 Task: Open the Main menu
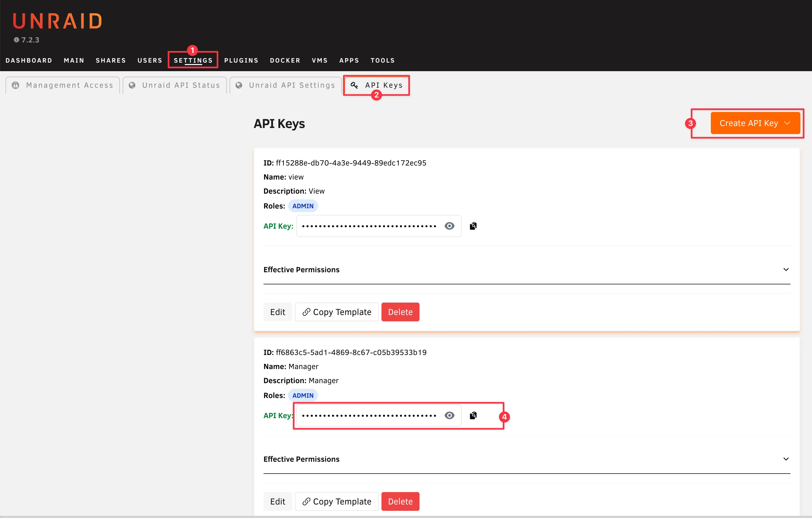pyautogui.click(x=74, y=60)
